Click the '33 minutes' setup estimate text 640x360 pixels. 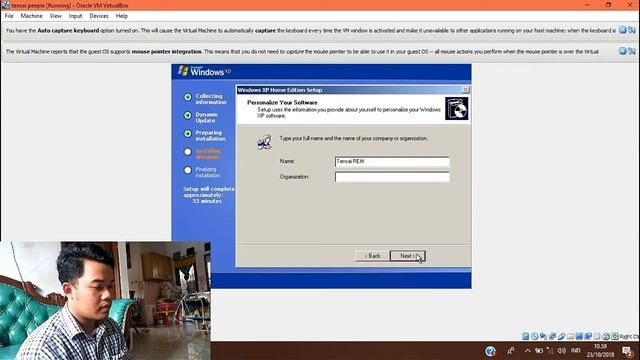coord(207,201)
